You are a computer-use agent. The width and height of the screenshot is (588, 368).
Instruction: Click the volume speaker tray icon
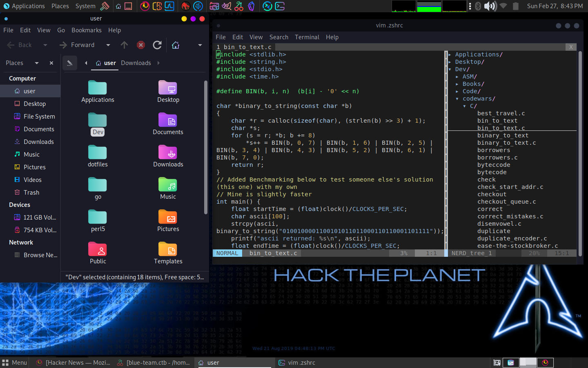click(x=490, y=6)
